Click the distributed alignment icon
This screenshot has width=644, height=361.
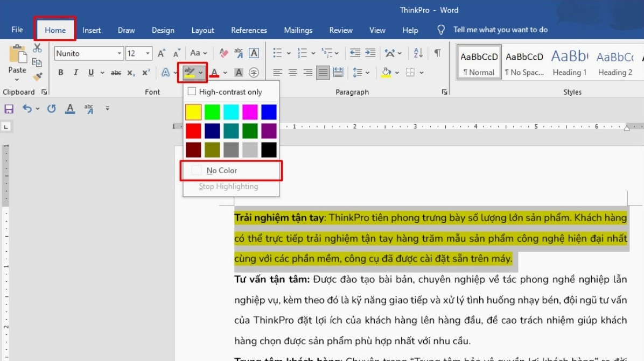coord(338,73)
